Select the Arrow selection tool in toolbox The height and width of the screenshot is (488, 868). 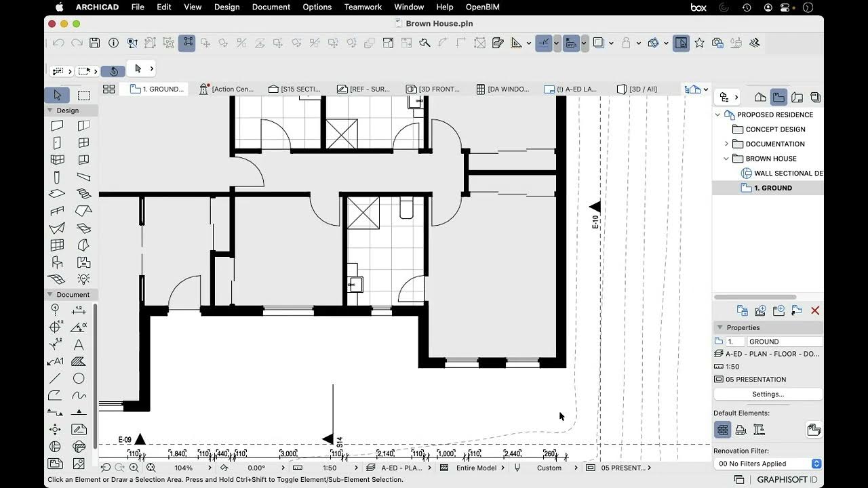coord(57,96)
